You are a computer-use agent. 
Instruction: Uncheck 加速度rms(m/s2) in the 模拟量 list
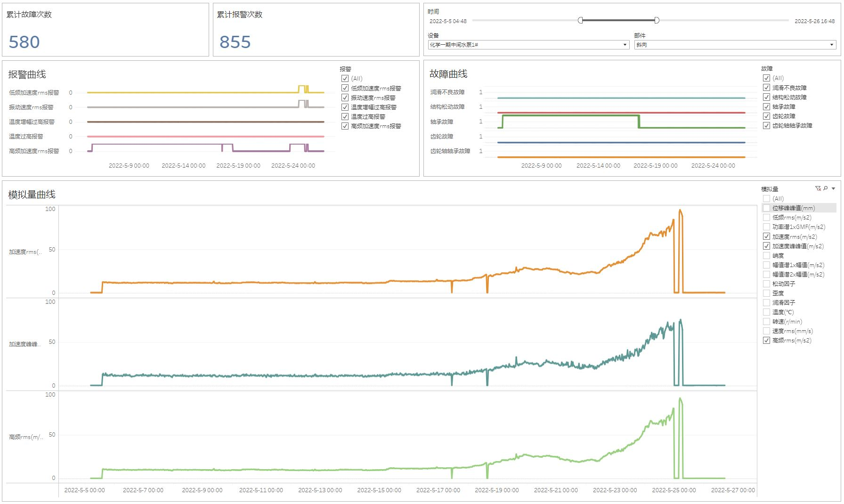pos(766,236)
